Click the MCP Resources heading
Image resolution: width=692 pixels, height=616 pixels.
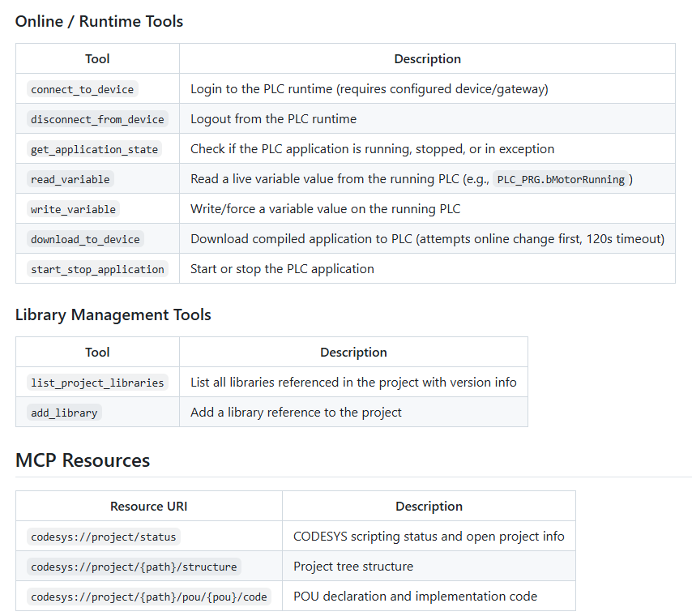(x=83, y=460)
